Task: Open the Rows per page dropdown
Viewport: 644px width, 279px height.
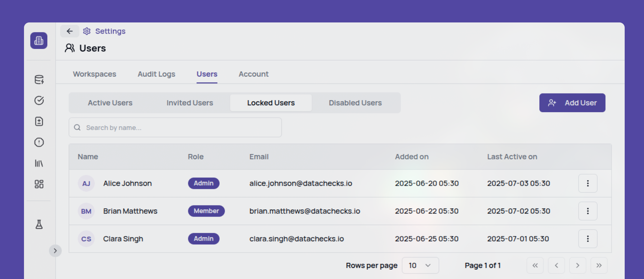Action: pos(420,265)
